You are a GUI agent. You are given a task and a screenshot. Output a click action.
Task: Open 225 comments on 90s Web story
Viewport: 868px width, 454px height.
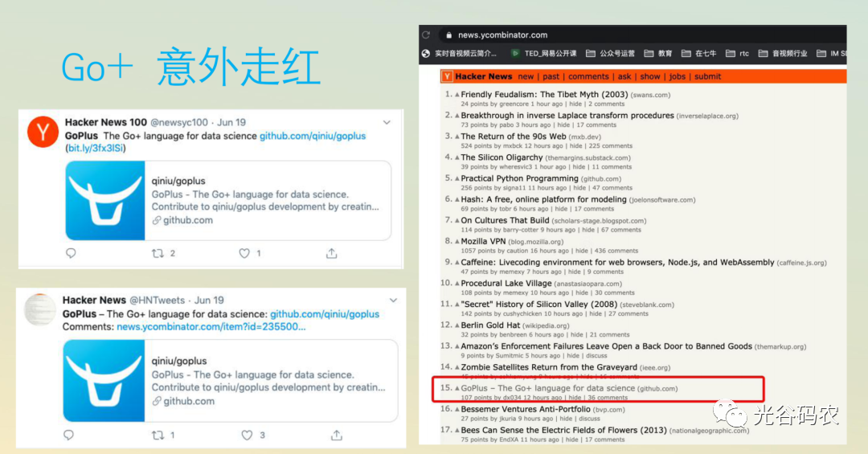tap(611, 146)
